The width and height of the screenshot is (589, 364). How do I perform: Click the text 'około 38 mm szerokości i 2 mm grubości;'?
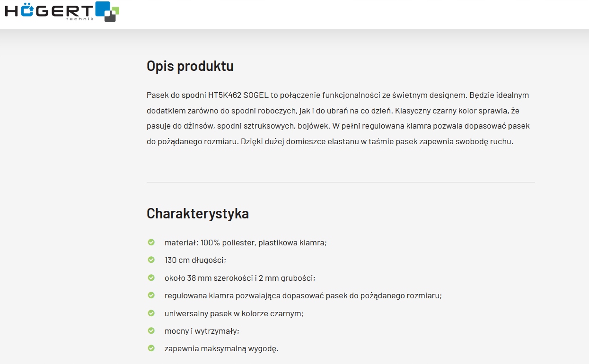point(240,278)
